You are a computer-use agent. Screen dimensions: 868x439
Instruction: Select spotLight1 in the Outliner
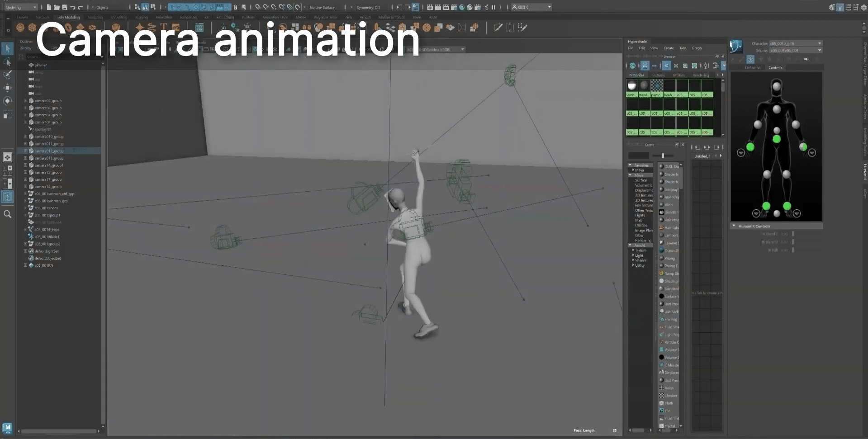43,129
